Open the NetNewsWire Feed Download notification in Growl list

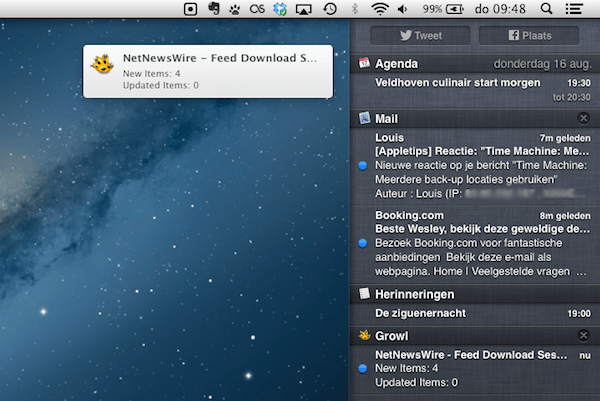tap(475, 368)
